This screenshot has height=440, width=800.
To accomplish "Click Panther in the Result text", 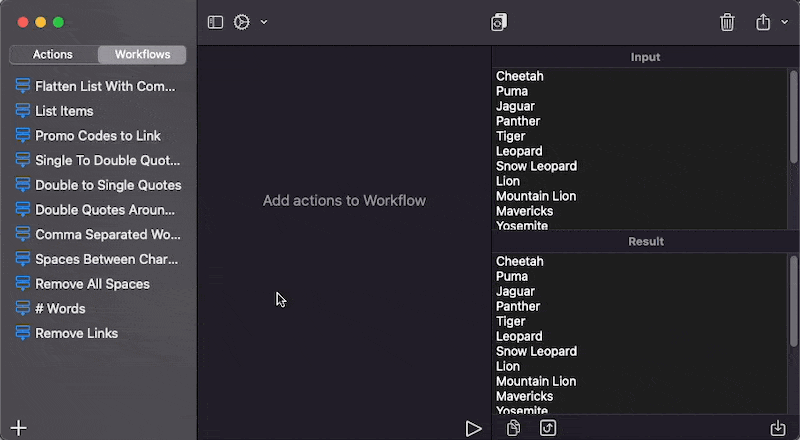I will tap(518, 306).
